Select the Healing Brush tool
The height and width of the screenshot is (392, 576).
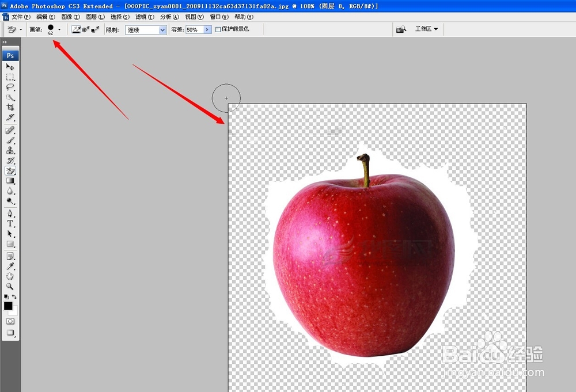point(10,130)
